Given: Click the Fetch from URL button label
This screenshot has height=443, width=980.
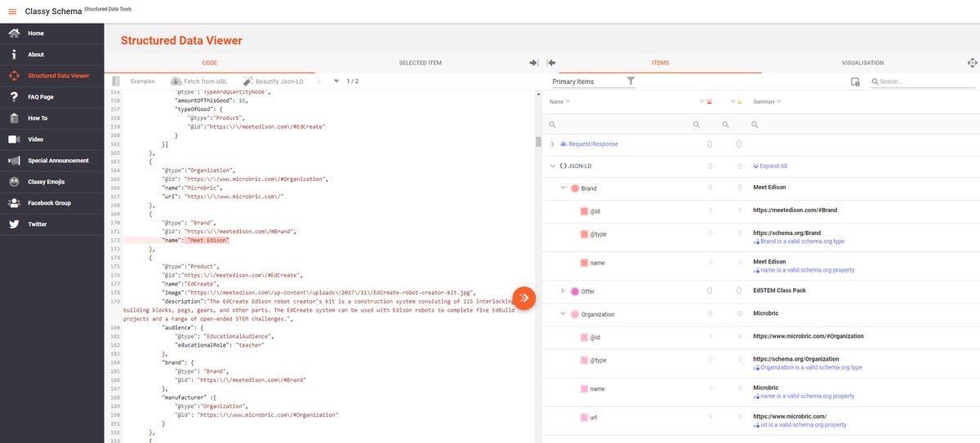Looking at the screenshot, I should point(206,82).
